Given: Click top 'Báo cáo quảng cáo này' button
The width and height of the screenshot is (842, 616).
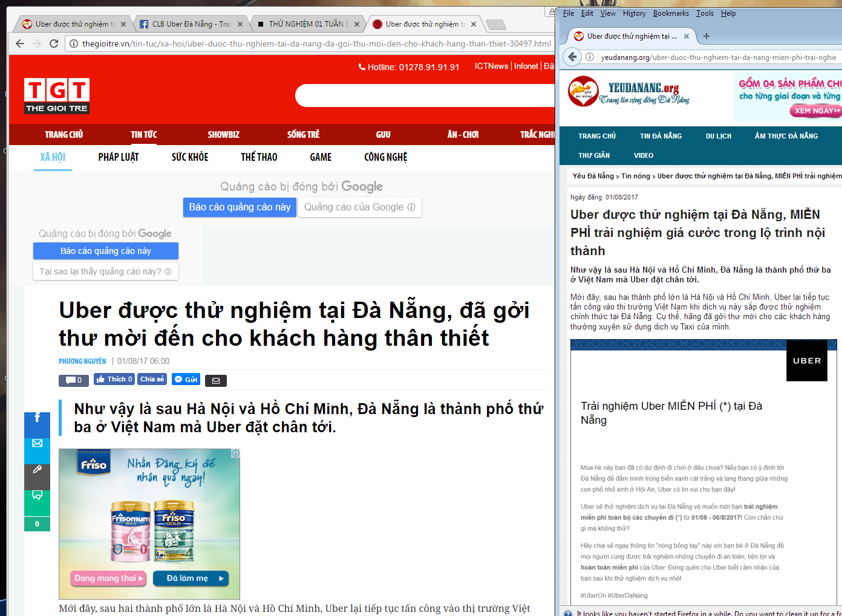Looking at the screenshot, I should click(240, 207).
